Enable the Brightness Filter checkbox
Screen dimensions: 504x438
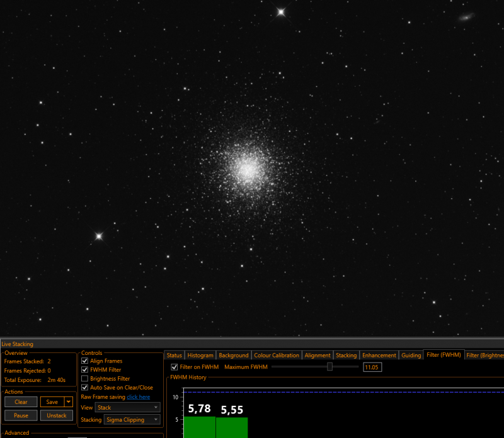pyautogui.click(x=85, y=379)
